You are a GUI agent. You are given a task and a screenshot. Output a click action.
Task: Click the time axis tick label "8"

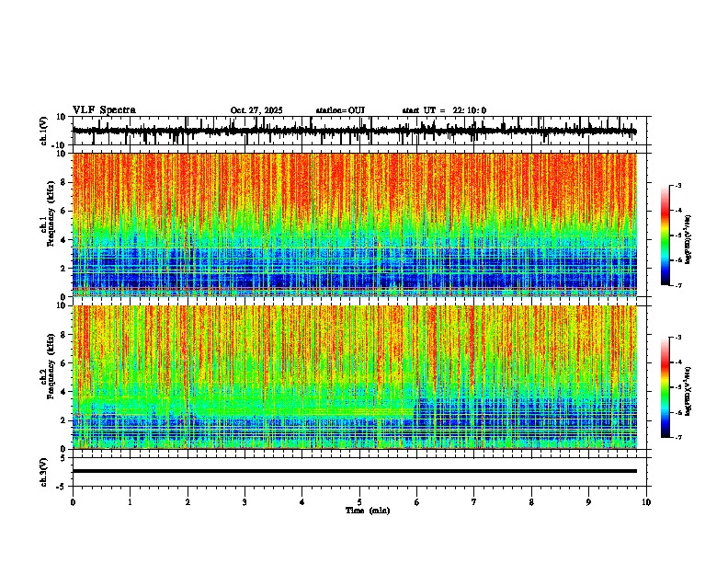531,502
